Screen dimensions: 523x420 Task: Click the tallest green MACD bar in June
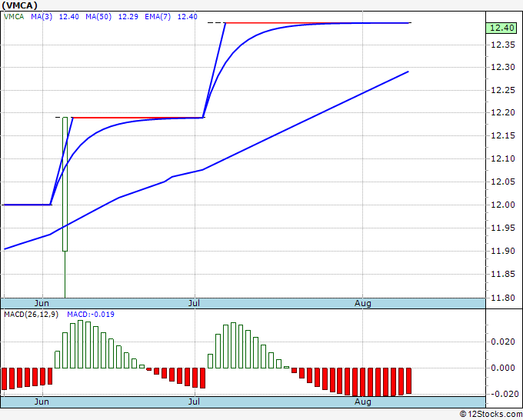click(x=81, y=345)
